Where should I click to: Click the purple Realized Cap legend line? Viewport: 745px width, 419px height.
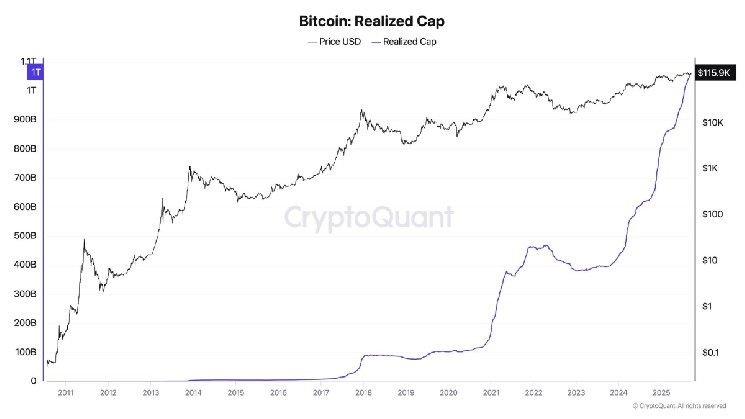click(377, 42)
